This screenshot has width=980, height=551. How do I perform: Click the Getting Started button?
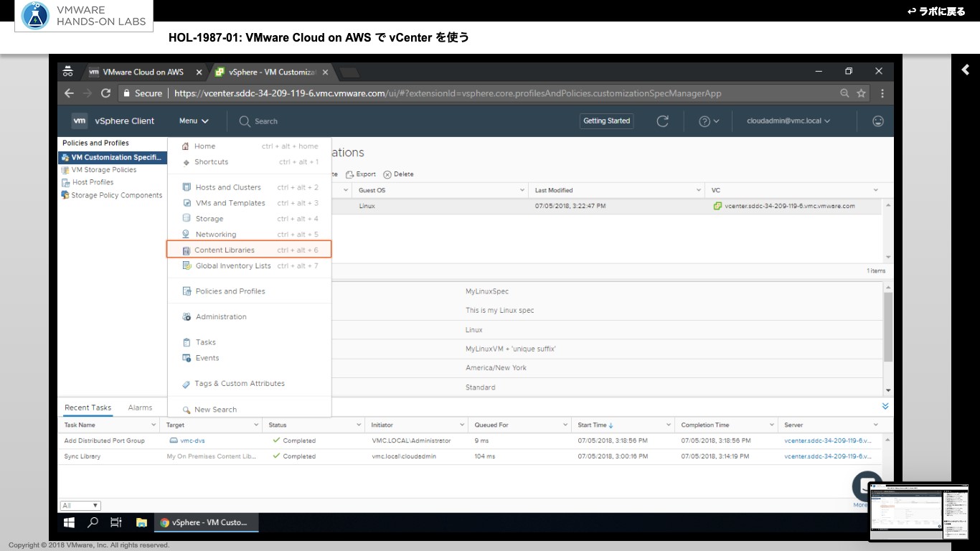pyautogui.click(x=606, y=121)
